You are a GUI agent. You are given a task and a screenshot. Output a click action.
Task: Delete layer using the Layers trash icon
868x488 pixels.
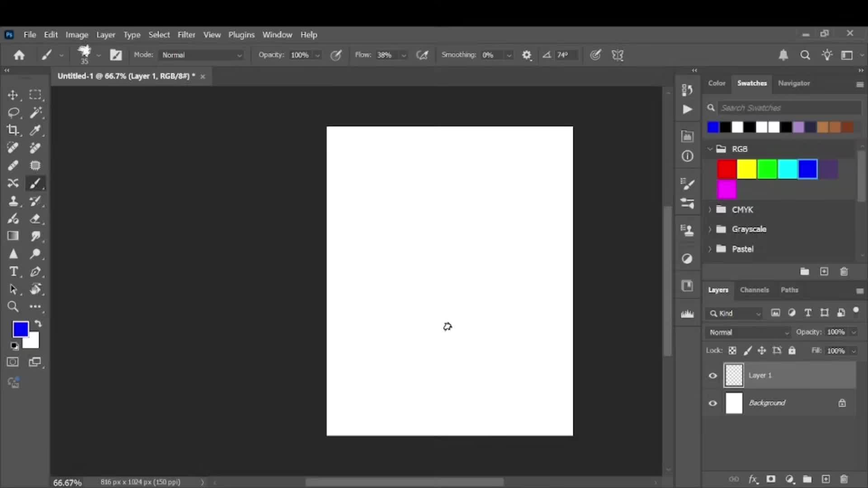pos(844,479)
